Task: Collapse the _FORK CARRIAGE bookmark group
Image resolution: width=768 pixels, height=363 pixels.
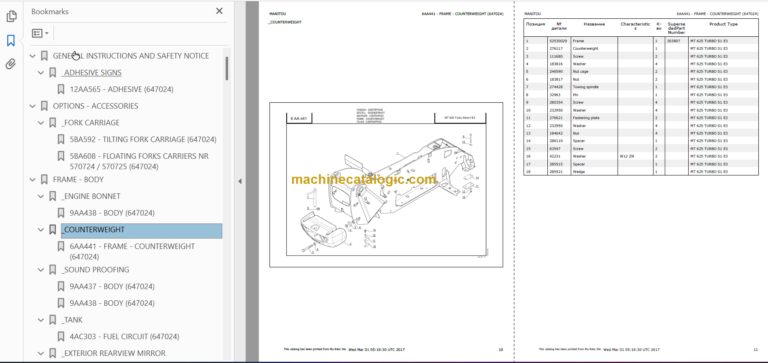Action: tap(41, 122)
